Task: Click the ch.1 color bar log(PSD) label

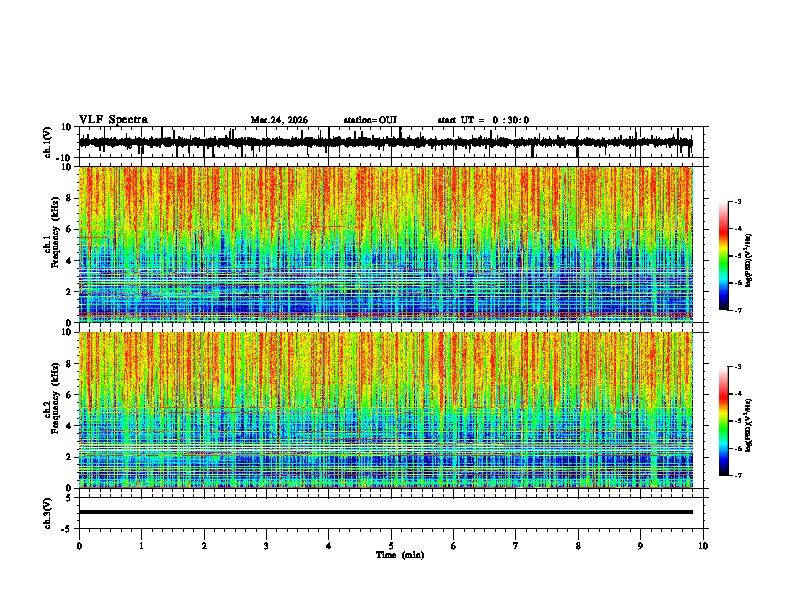Action: click(x=748, y=260)
